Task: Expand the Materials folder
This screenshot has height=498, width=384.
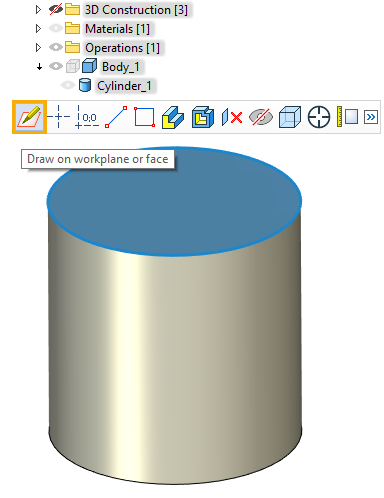Action: 38,29
